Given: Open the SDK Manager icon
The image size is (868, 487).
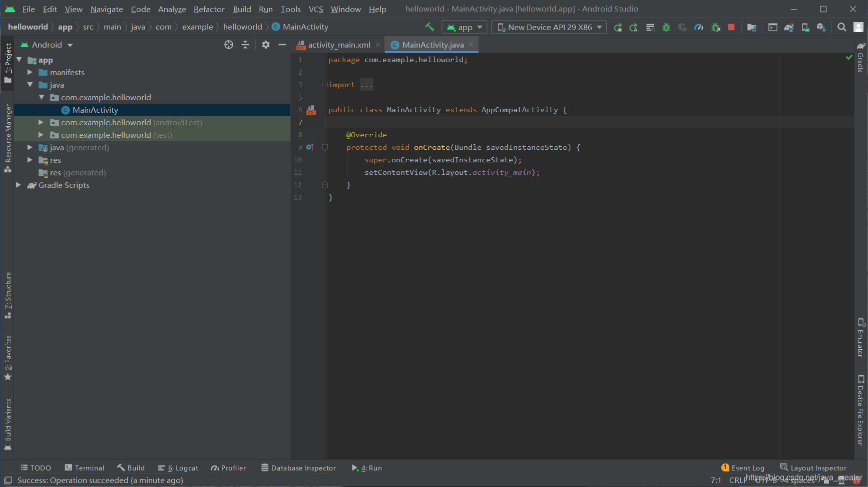Looking at the screenshot, I should (x=821, y=28).
